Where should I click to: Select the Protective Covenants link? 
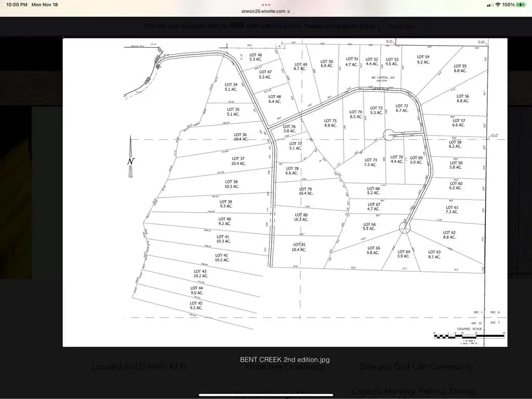285,366
